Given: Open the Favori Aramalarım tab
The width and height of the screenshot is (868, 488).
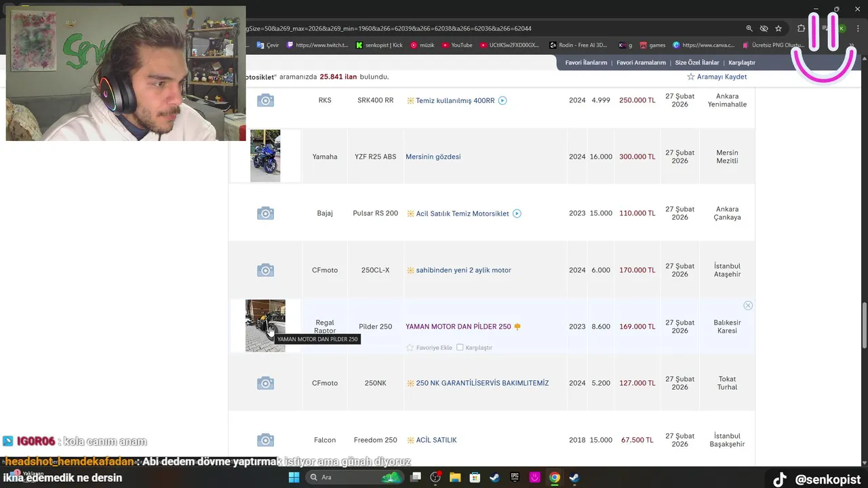Looking at the screenshot, I should click(x=641, y=62).
